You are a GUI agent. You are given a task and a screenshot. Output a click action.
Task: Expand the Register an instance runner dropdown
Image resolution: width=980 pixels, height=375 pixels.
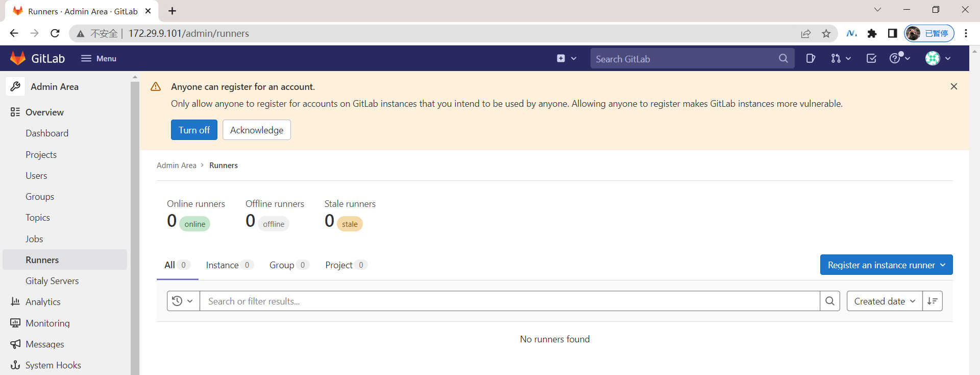[886, 265]
